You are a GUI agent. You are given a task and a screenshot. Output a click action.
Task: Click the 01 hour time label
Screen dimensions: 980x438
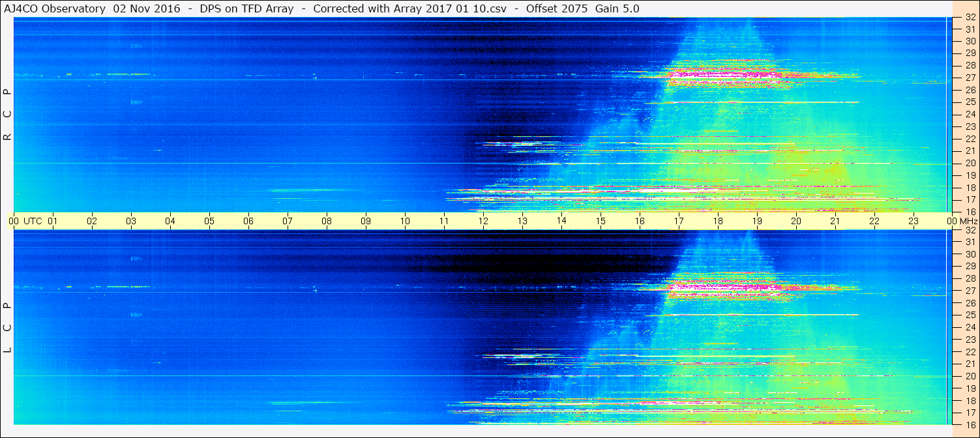(53, 222)
